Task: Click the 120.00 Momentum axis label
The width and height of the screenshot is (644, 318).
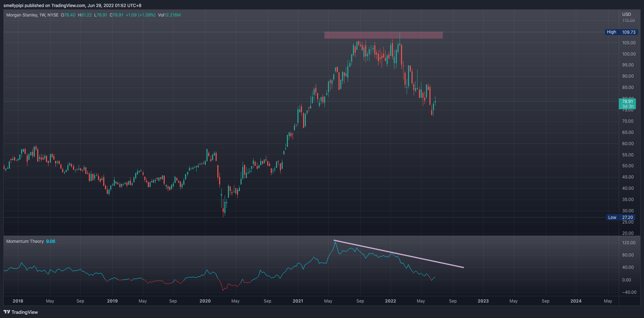Action: pos(629,243)
